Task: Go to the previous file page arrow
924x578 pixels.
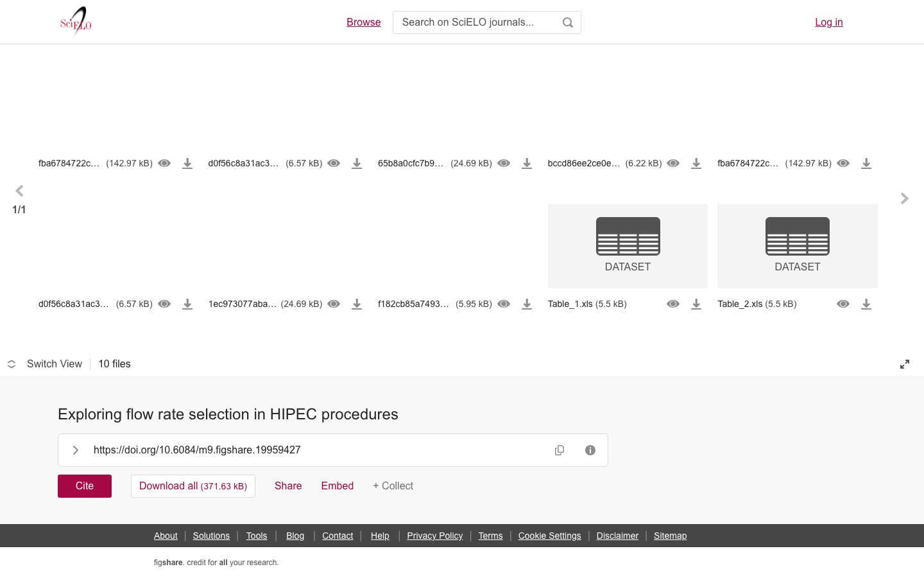Action: click(19, 191)
